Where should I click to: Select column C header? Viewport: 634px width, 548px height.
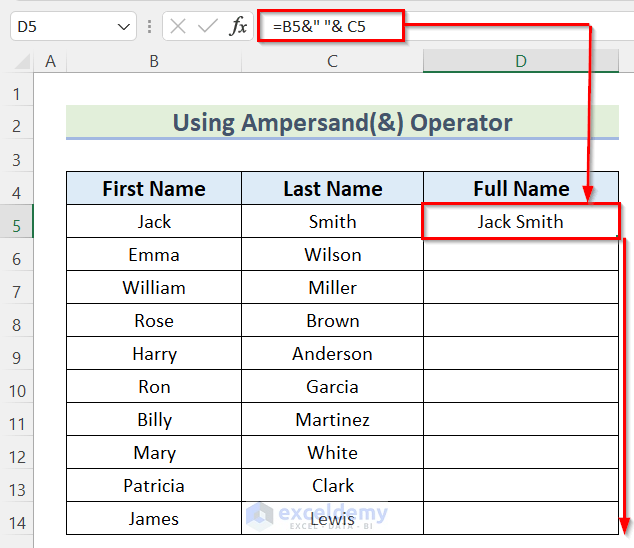(332, 61)
